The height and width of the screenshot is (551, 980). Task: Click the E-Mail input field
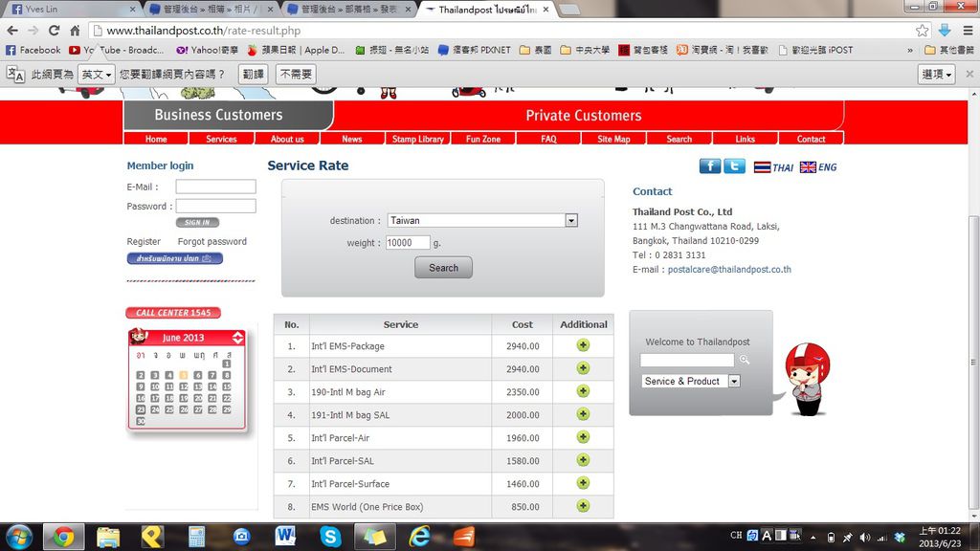[215, 187]
